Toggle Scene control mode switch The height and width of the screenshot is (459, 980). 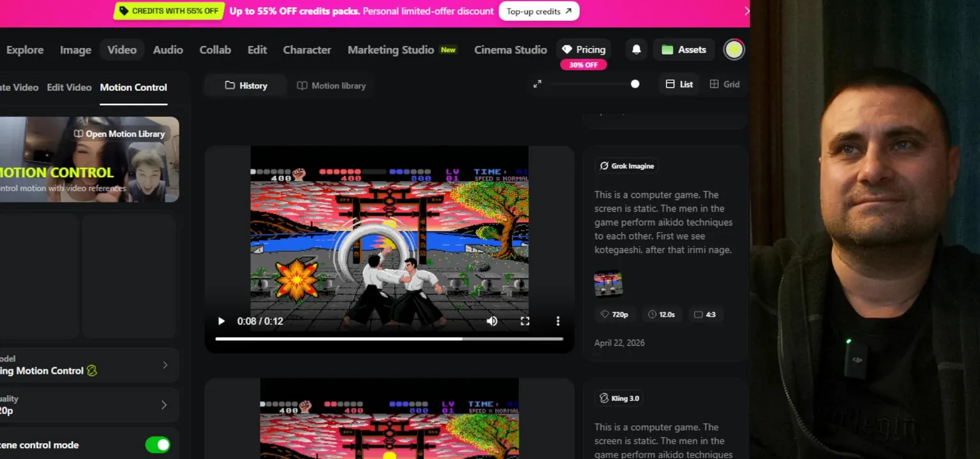tap(158, 445)
